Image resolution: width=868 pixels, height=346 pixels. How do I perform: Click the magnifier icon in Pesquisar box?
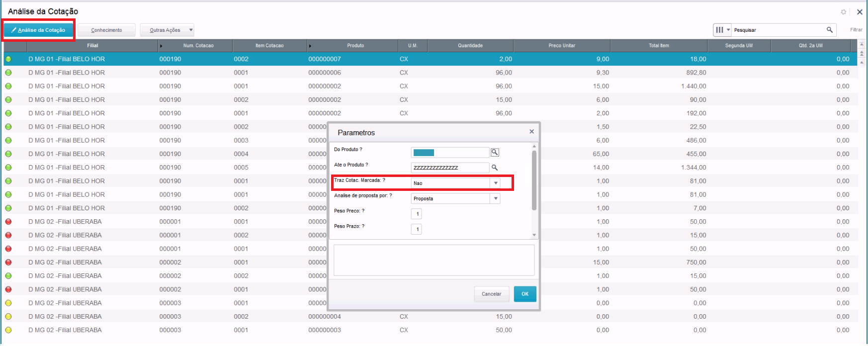(x=829, y=30)
